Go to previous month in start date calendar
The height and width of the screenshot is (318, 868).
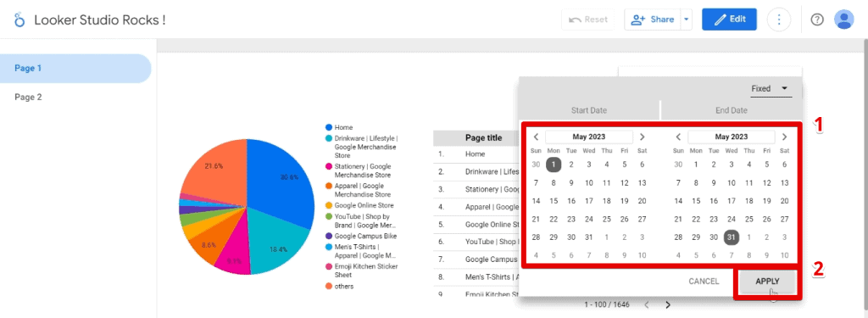coord(536,137)
